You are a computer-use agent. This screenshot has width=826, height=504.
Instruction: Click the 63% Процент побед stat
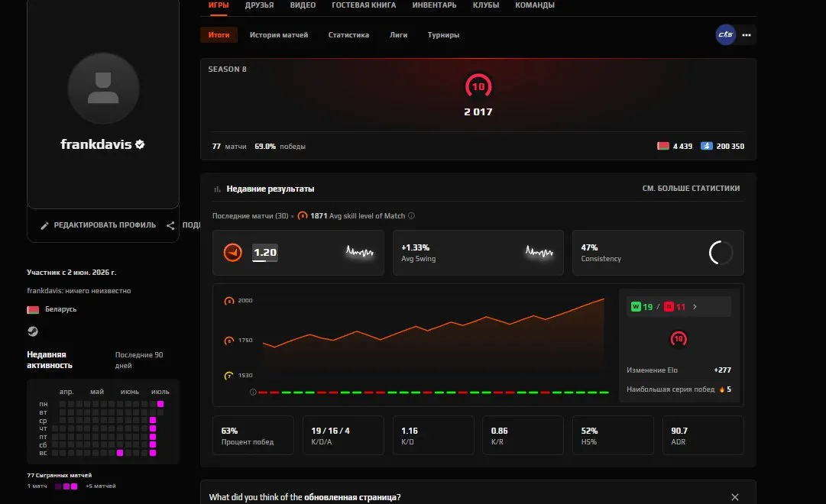[254, 435]
